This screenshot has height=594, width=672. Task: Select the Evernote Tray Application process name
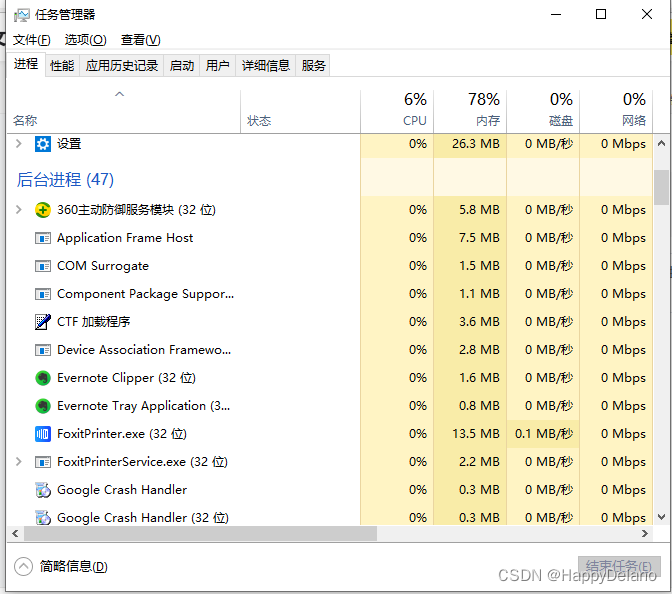pos(144,406)
